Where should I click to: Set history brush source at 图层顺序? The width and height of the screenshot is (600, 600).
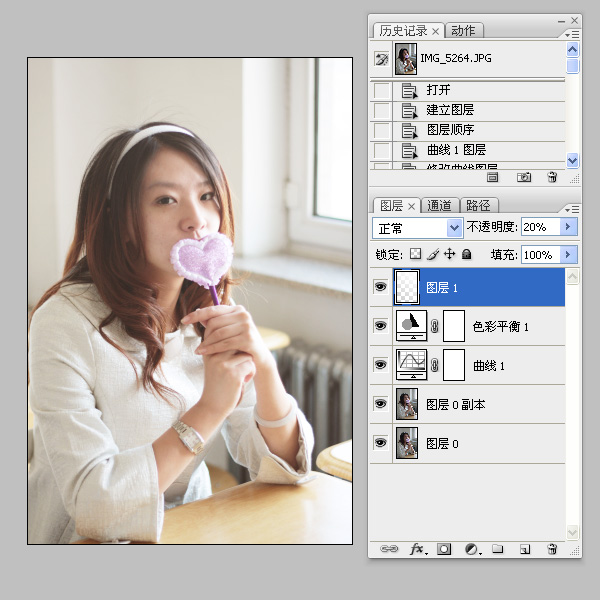tap(382, 130)
